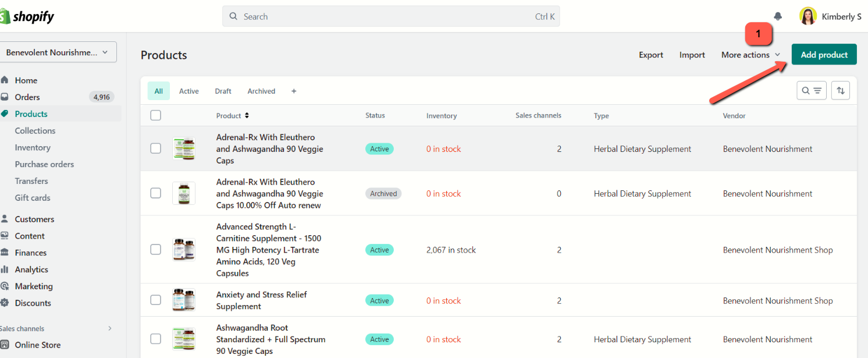The image size is (868, 358).
Task: Click thumbnail of Ashwagandha Root product
Action: pyautogui.click(x=184, y=339)
